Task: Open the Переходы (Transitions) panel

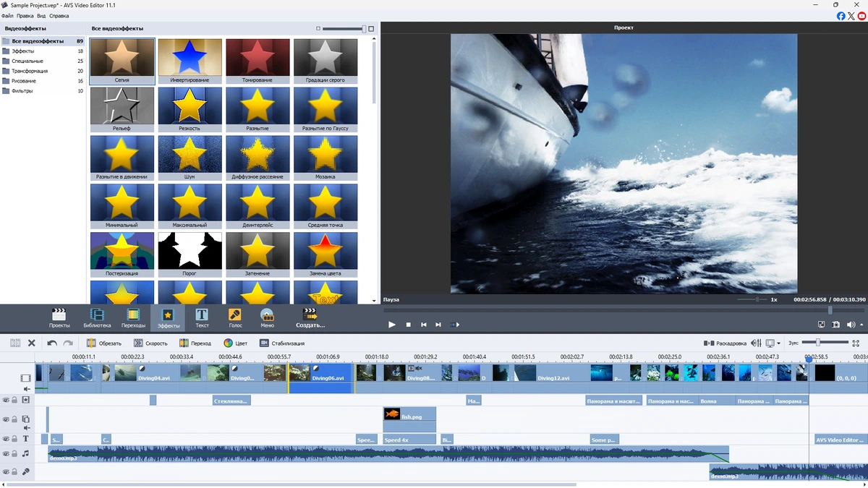Action: (133, 318)
